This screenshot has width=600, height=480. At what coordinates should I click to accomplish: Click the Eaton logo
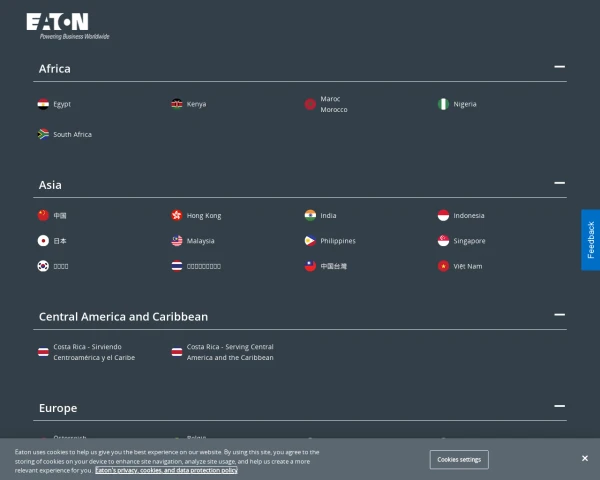(67, 25)
